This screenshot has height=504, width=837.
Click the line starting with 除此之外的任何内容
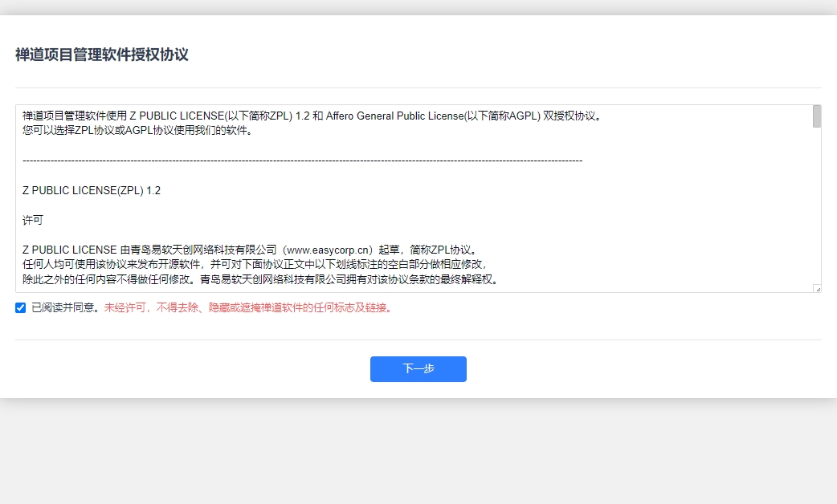point(261,279)
